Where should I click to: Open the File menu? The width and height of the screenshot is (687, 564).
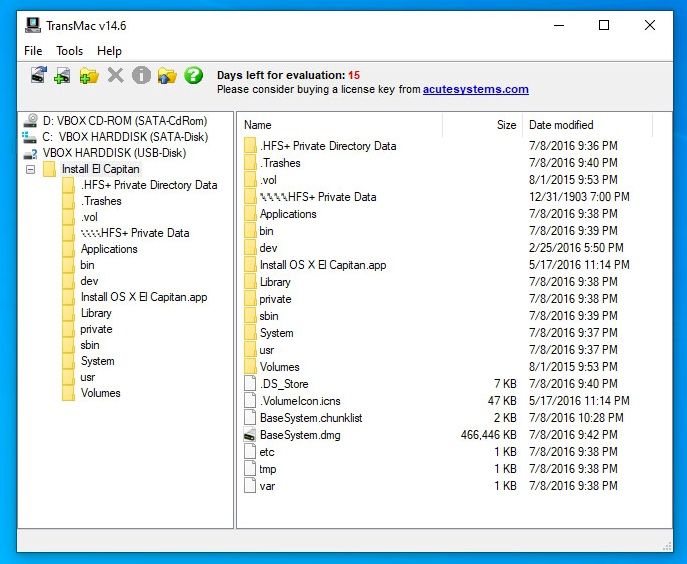pyautogui.click(x=33, y=51)
